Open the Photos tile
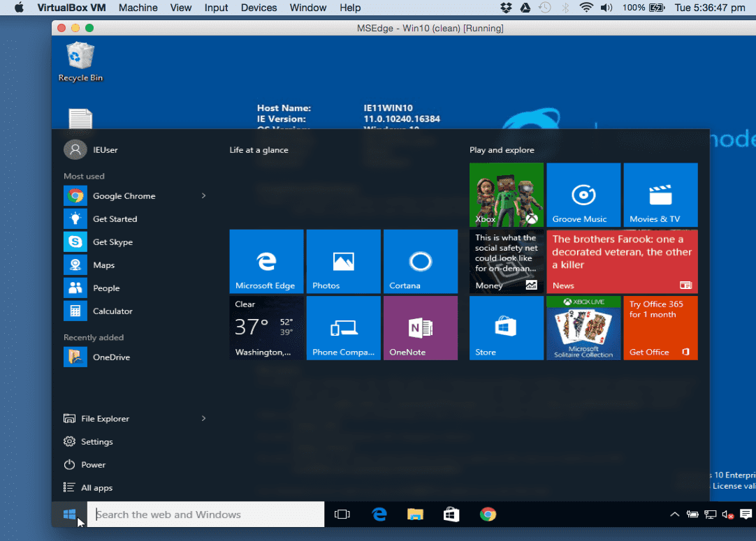Viewport: 756px width, 541px height. pos(343,261)
